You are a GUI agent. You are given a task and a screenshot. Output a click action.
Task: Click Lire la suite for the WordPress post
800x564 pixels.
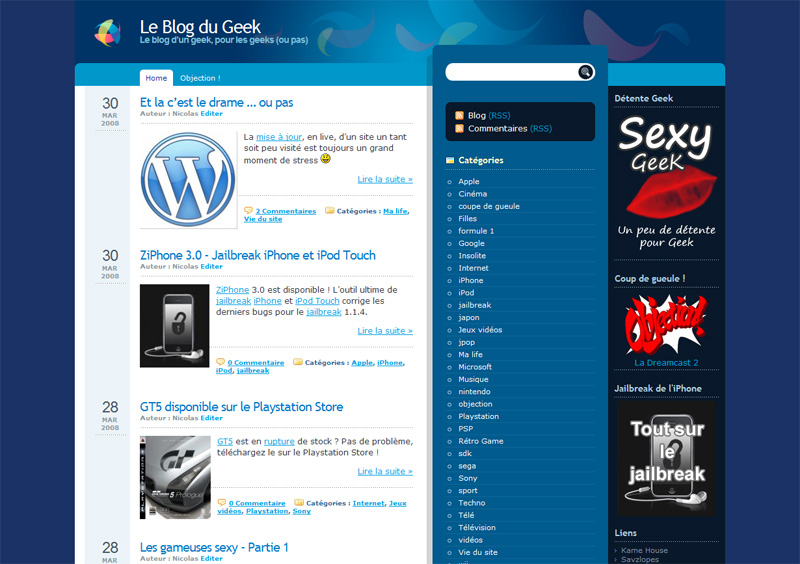tap(385, 179)
